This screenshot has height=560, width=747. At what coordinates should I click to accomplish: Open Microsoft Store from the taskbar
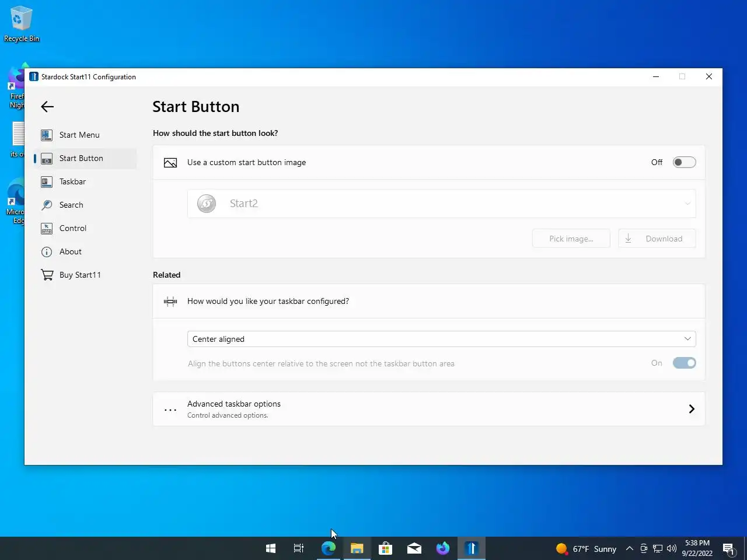[385, 548]
